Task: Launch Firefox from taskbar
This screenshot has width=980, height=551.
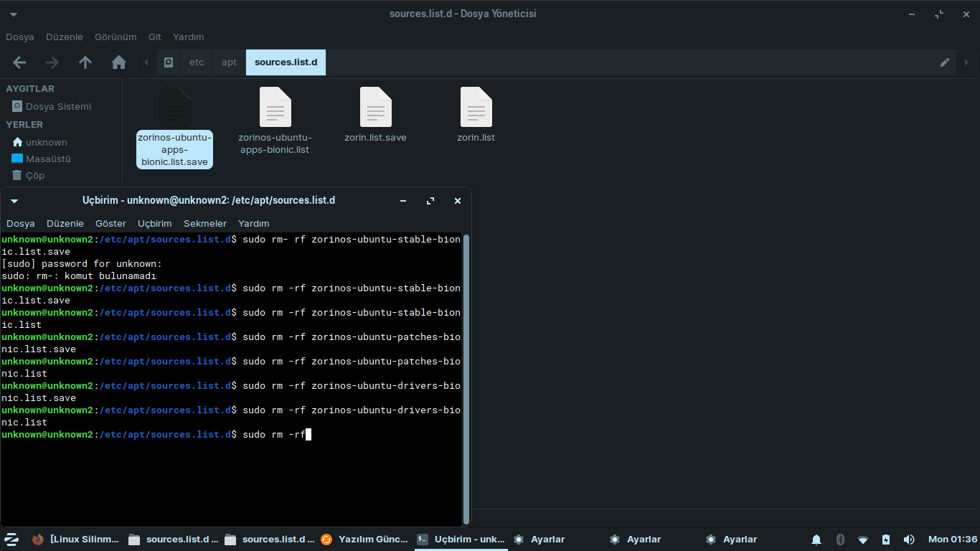Action: [38, 539]
